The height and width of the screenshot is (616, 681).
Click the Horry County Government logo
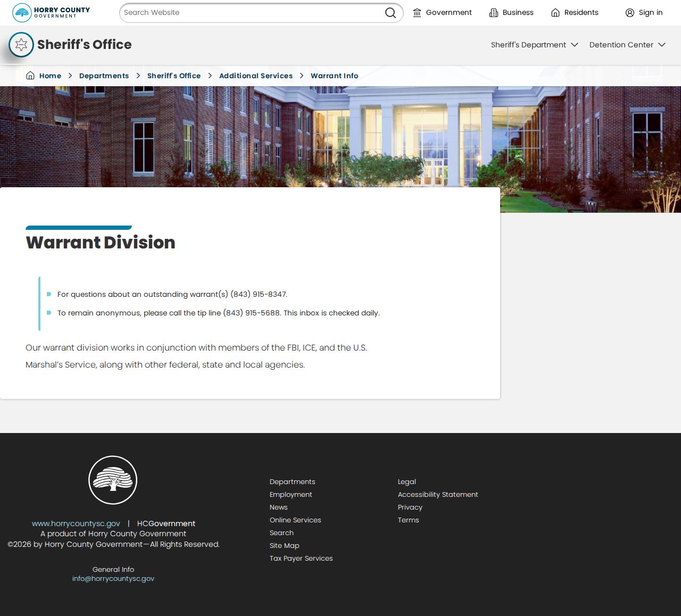pos(51,12)
